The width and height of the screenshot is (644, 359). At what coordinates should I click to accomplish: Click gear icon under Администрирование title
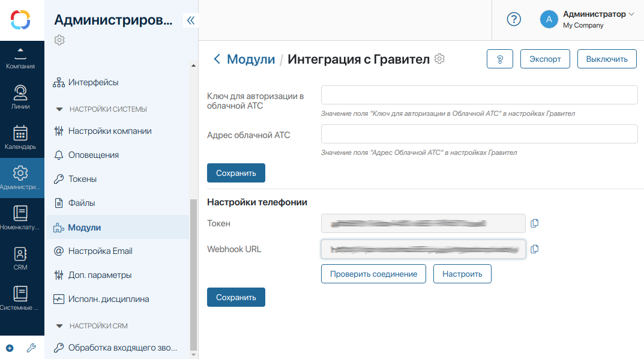[x=59, y=40]
